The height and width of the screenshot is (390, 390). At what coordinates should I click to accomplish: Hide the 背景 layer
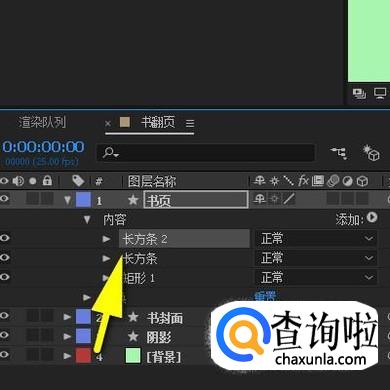click(x=4, y=355)
